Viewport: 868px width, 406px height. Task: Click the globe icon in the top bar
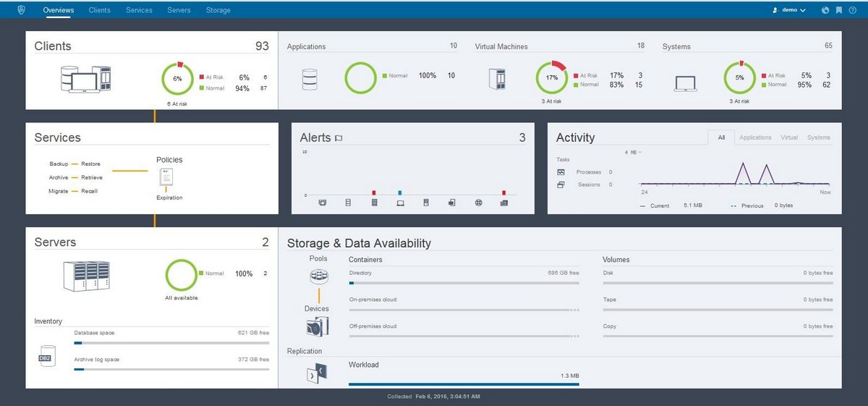click(825, 10)
